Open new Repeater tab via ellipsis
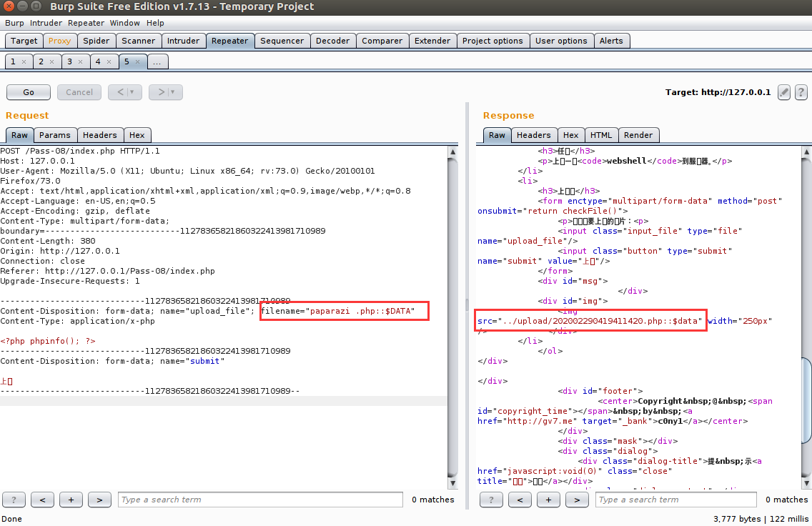Screen dimensions: 812x526 click(x=157, y=61)
